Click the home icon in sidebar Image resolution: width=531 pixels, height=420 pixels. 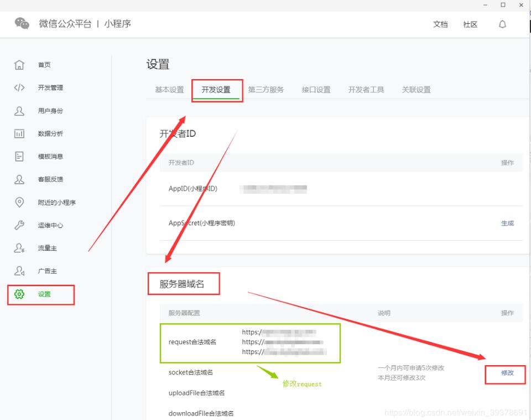click(x=19, y=65)
